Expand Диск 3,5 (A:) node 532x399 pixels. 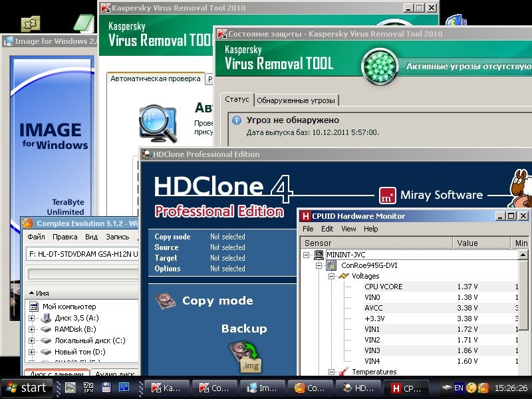coord(31,319)
